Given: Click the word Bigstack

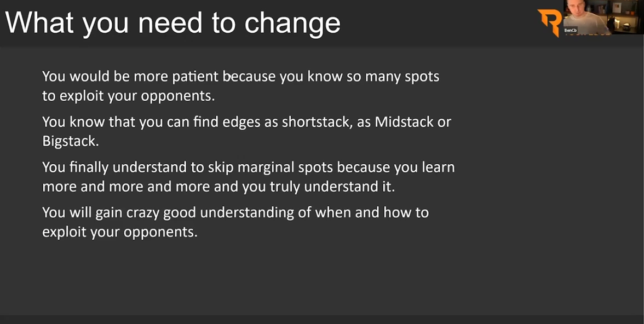Looking at the screenshot, I should click(71, 141).
